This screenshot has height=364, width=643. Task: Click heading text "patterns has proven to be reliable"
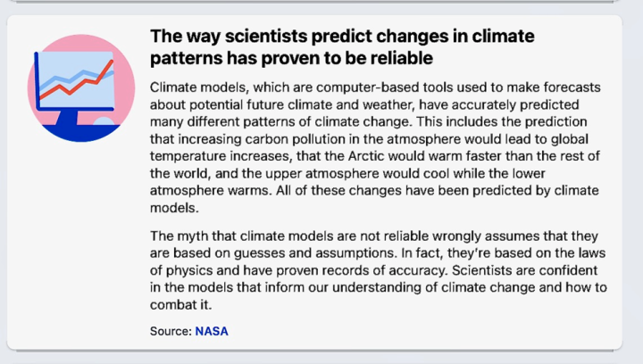tap(291, 58)
